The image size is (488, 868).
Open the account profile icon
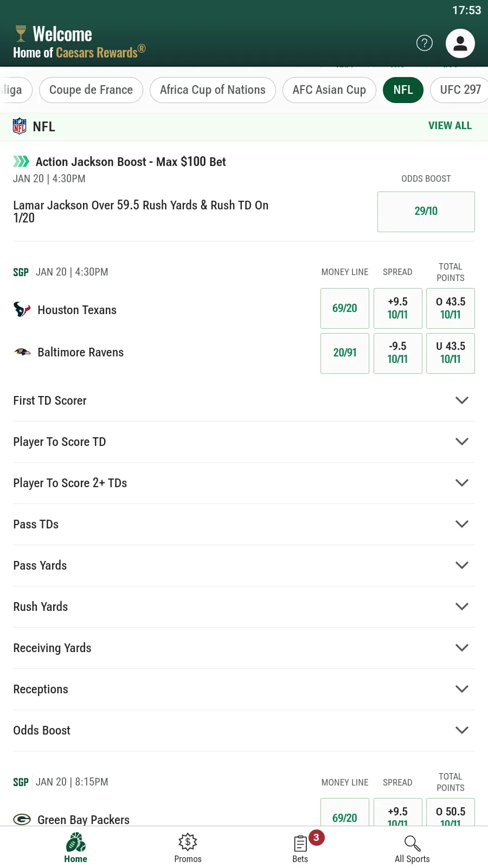pyautogui.click(x=460, y=43)
